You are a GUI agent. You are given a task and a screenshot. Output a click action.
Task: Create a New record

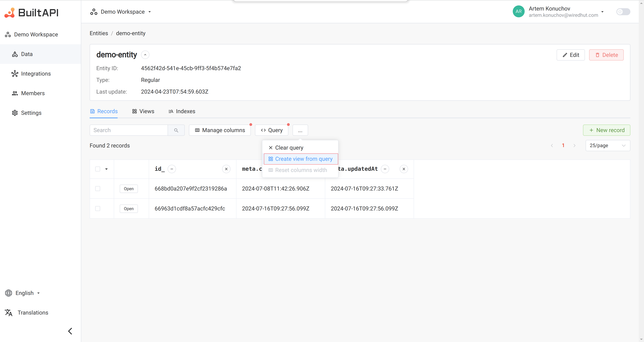click(606, 130)
